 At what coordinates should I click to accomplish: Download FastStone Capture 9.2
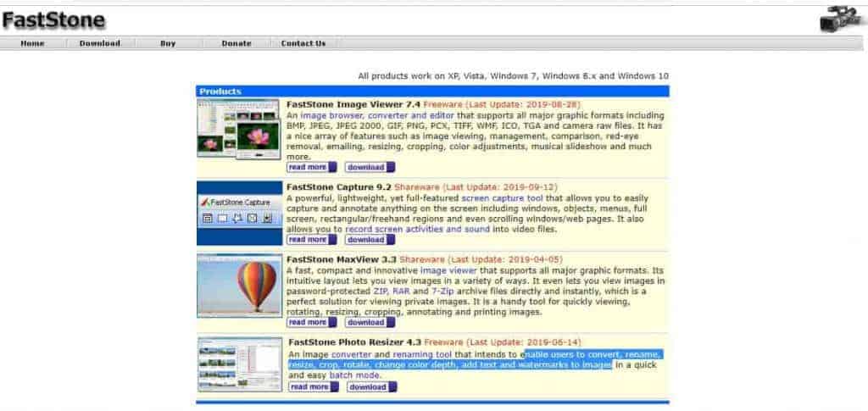click(370, 240)
